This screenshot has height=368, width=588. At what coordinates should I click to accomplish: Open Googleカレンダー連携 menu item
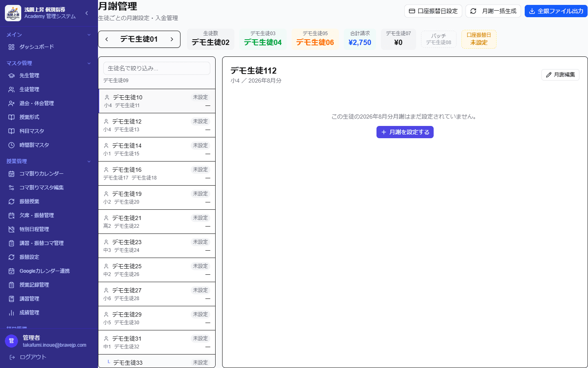tap(49, 271)
